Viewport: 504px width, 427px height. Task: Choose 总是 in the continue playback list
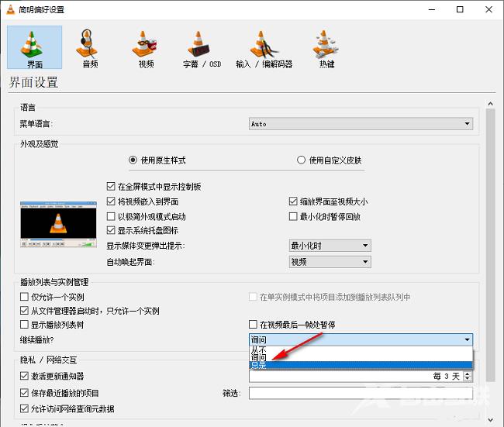pos(361,365)
